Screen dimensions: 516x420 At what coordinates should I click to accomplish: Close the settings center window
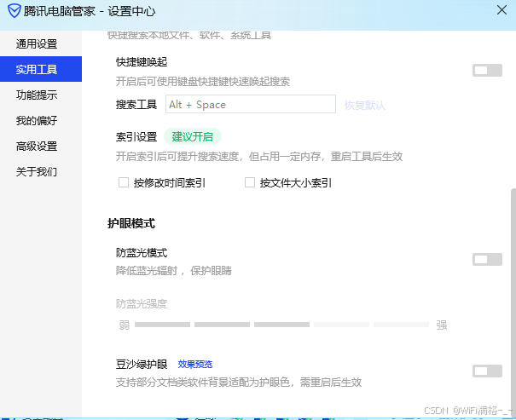pos(502,10)
